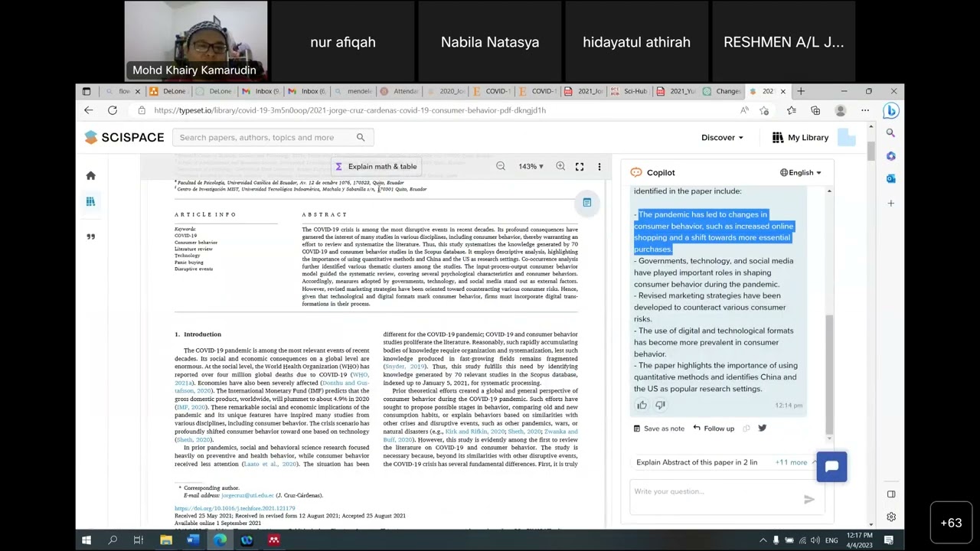The image size is (980, 551).
Task: Switch to the first DeLone browser tab
Action: [170, 91]
